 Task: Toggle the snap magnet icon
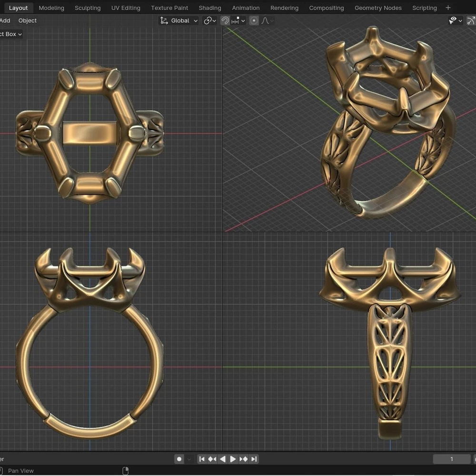[225, 20]
